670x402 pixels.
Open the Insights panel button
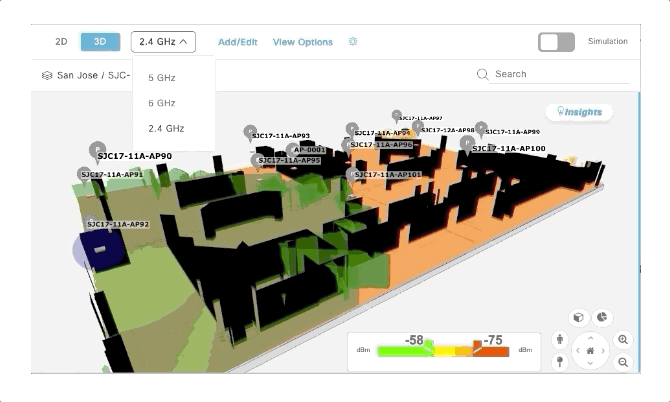(579, 112)
